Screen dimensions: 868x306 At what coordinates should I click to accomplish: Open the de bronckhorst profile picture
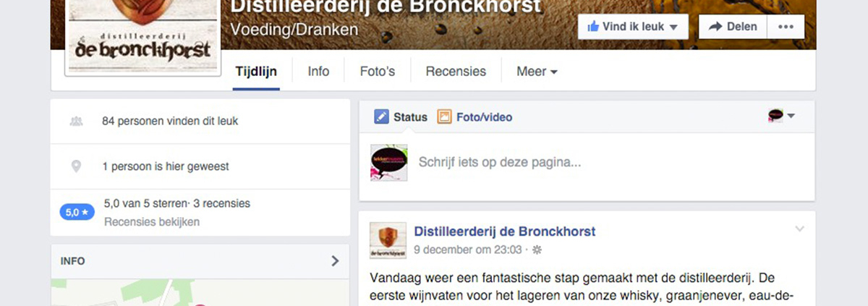click(142, 35)
